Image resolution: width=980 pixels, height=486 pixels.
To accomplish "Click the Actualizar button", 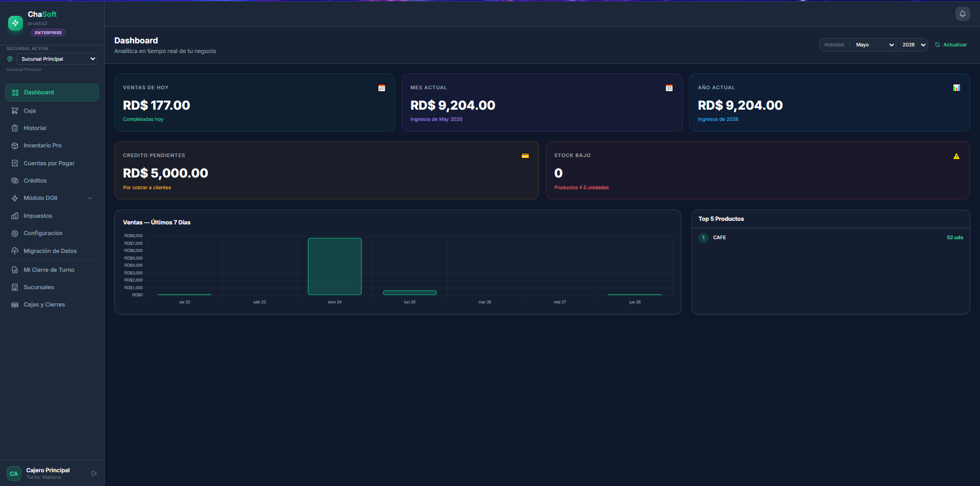I will tap(951, 45).
